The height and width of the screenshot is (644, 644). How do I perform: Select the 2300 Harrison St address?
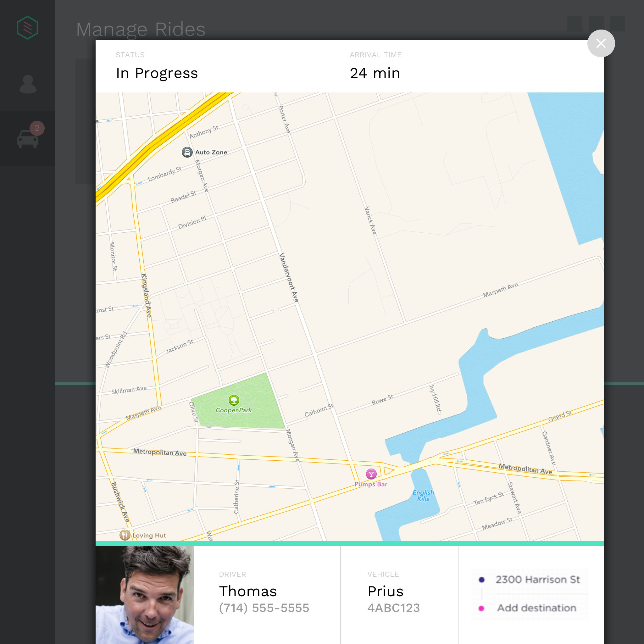[537, 580]
